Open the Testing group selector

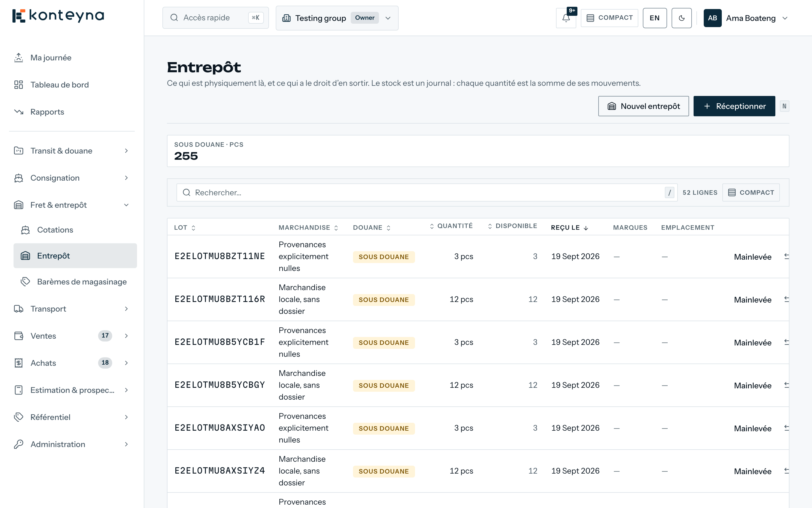337,18
